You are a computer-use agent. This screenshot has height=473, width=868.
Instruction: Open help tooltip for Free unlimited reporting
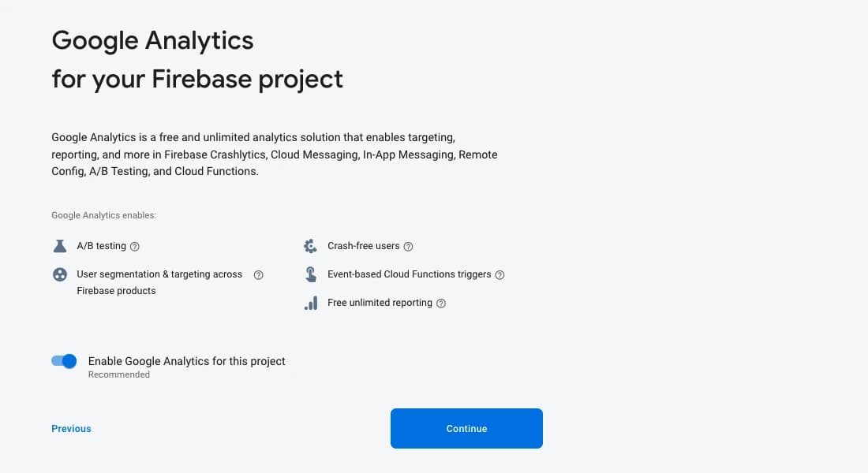441,304
